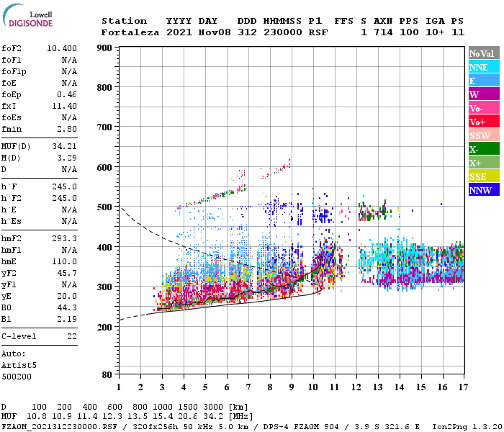Click the Ion2Png 1.3.20 version text
504x432 pixels.
pos(467,426)
